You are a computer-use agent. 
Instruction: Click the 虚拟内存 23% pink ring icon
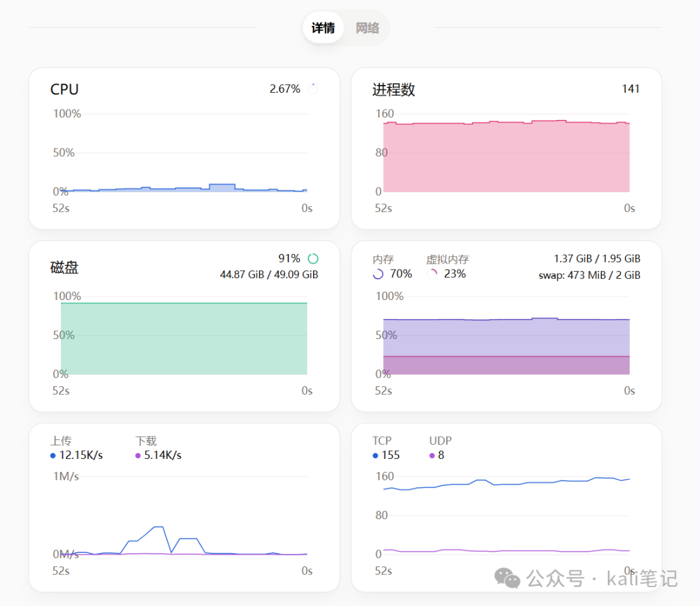point(432,274)
